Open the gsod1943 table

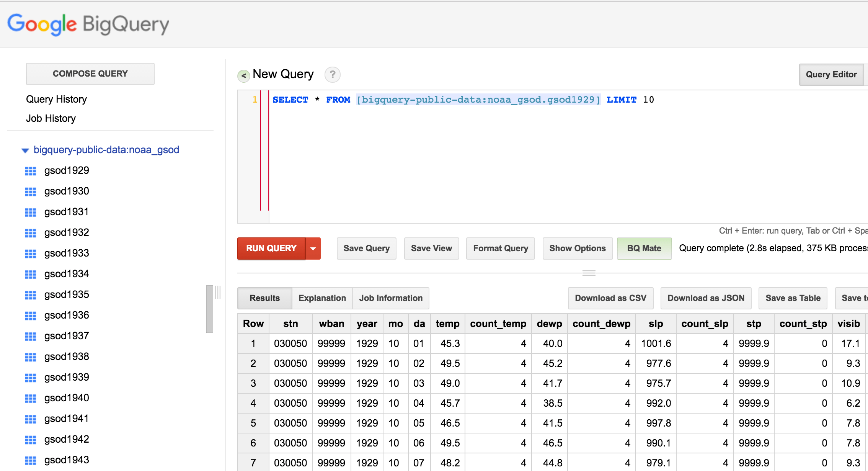[67, 460]
